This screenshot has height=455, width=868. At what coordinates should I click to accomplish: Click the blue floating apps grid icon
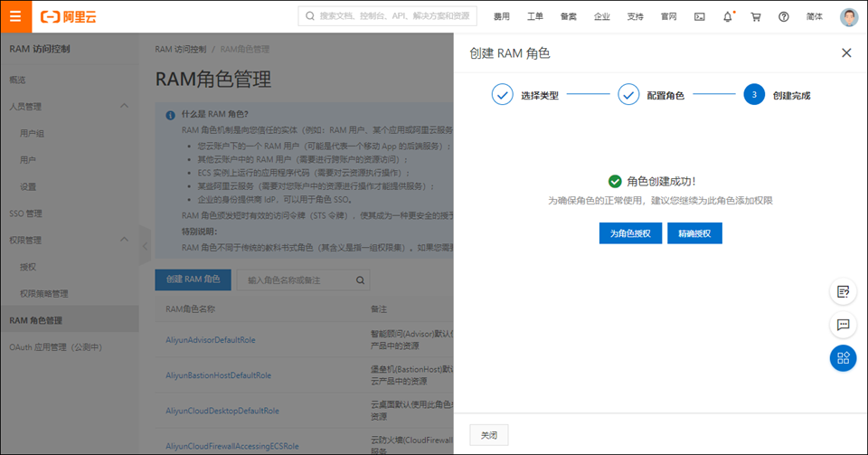(843, 357)
